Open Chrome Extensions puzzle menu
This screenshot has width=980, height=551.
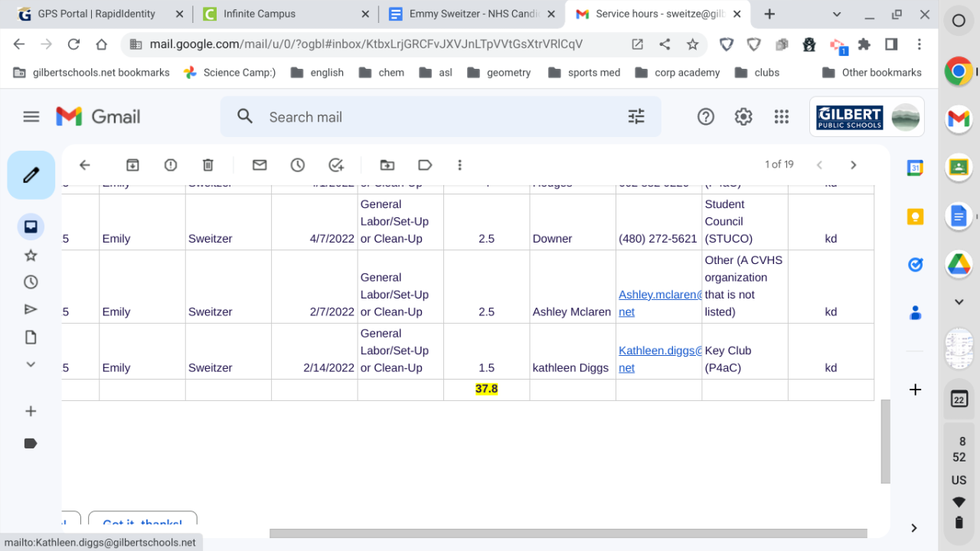(x=864, y=44)
